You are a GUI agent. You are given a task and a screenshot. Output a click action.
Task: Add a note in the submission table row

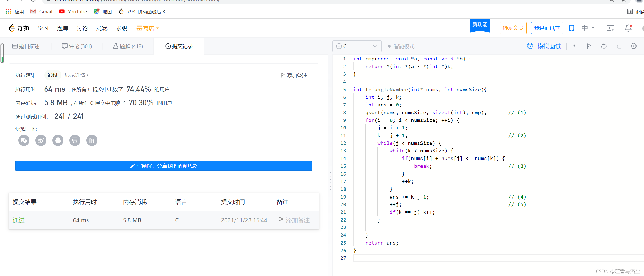pyautogui.click(x=294, y=220)
